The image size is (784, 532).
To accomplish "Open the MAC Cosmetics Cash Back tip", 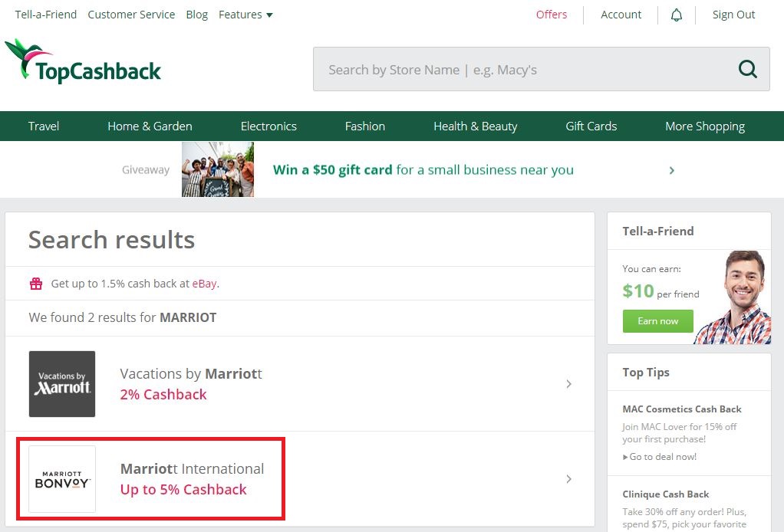I will tap(682, 409).
